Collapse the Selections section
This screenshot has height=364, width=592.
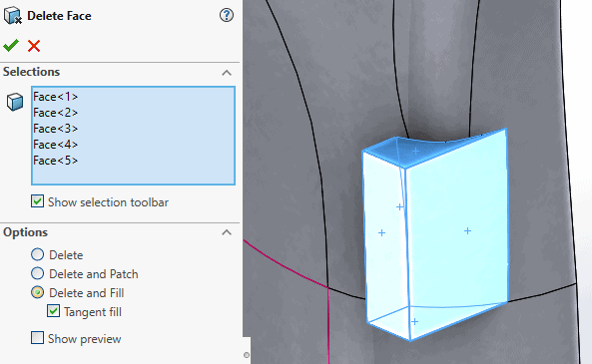pos(227,73)
